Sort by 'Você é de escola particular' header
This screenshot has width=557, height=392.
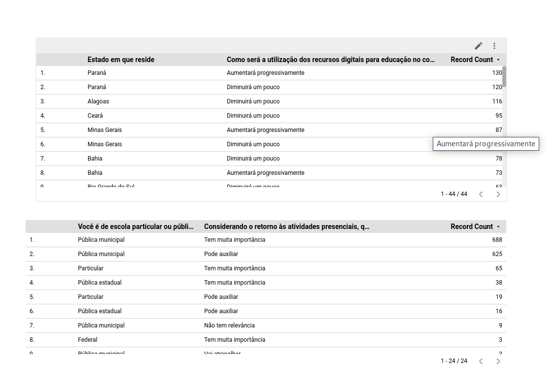(x=136, y=227)
